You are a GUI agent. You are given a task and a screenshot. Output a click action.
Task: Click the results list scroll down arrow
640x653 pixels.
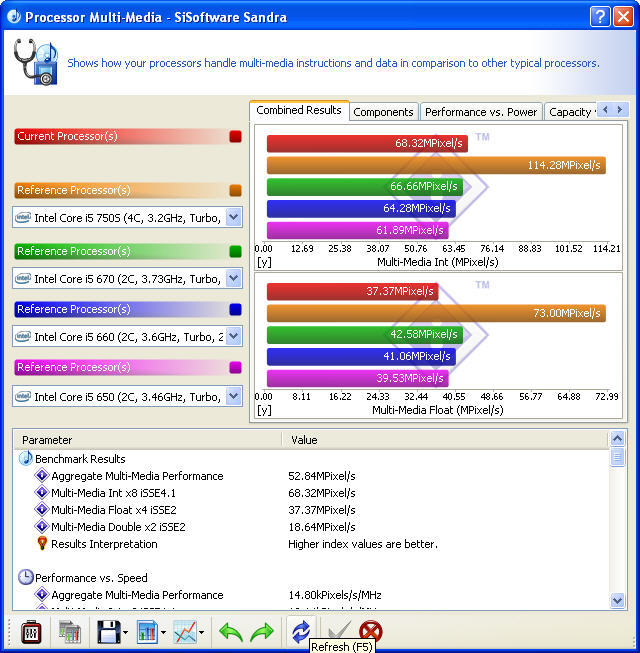[618, 600]
